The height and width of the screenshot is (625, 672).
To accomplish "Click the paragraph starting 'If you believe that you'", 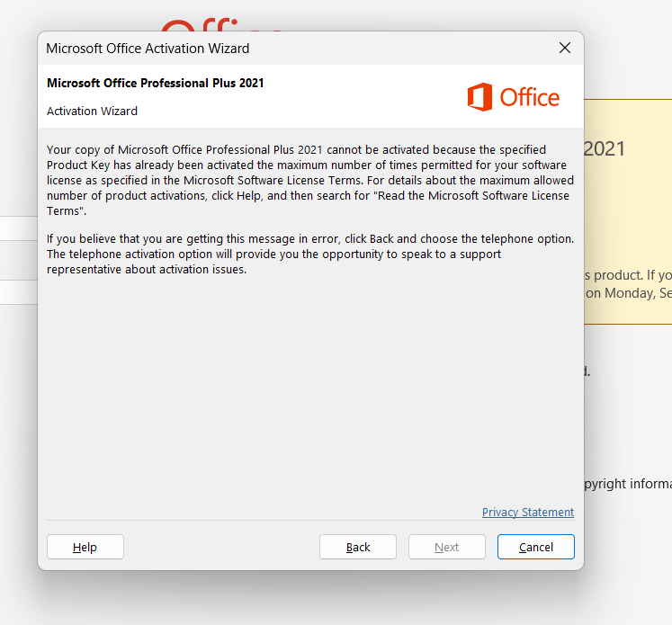I will click(x=310, y=254).
